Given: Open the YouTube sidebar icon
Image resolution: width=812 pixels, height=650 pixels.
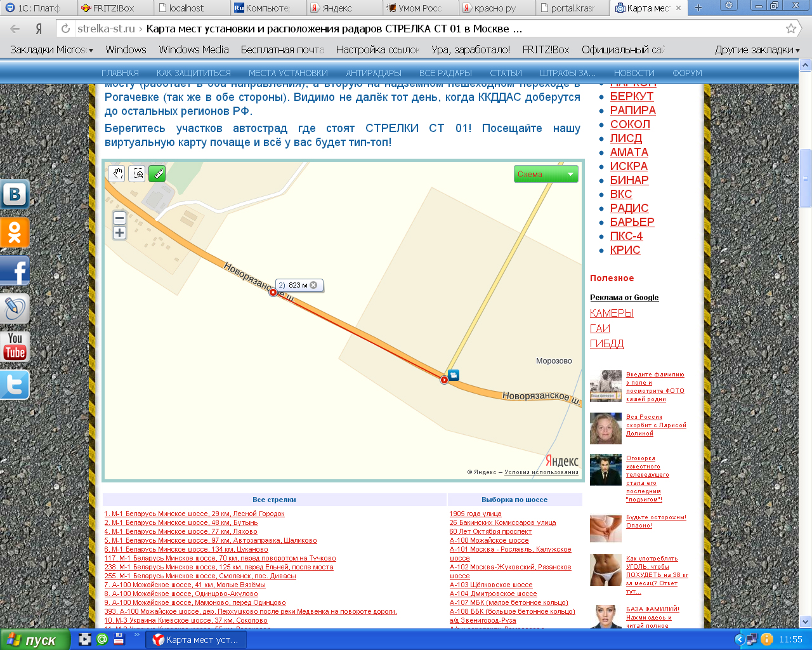Looking at the screenshot, I should coord(15,347).
